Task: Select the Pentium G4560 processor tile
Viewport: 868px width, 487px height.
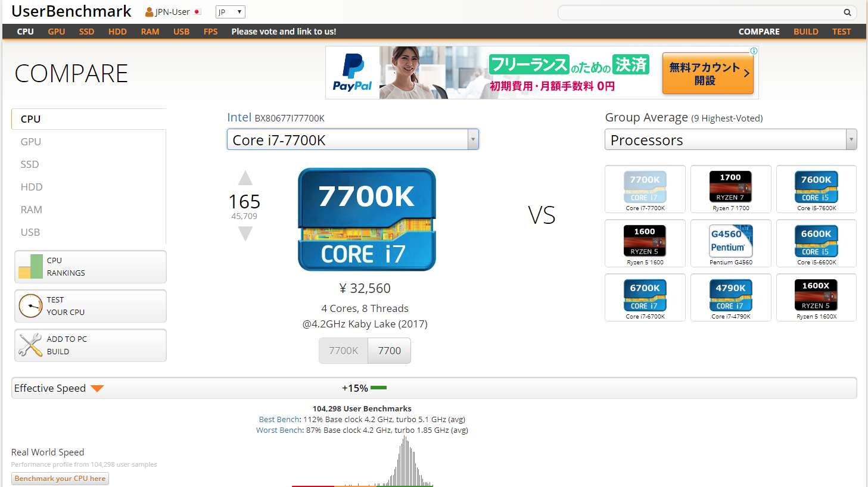Action: pyautogui.click(x=731, y=243)
